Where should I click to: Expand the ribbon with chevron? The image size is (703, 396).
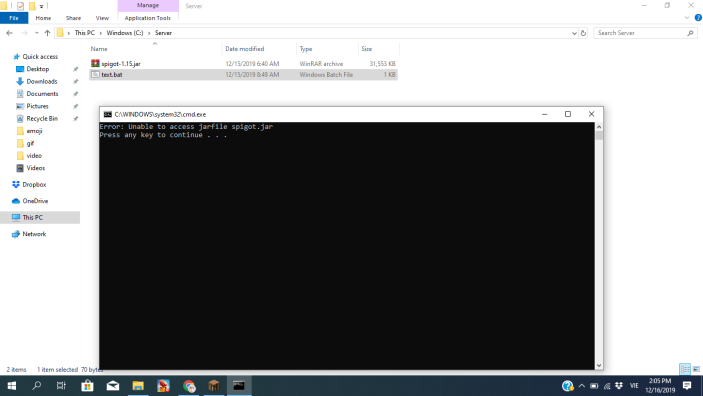click(x=687, y=18)
